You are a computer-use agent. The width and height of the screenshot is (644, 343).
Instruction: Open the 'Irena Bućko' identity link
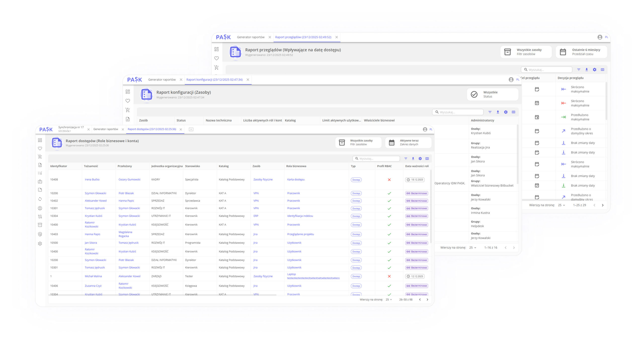[92, 180]
